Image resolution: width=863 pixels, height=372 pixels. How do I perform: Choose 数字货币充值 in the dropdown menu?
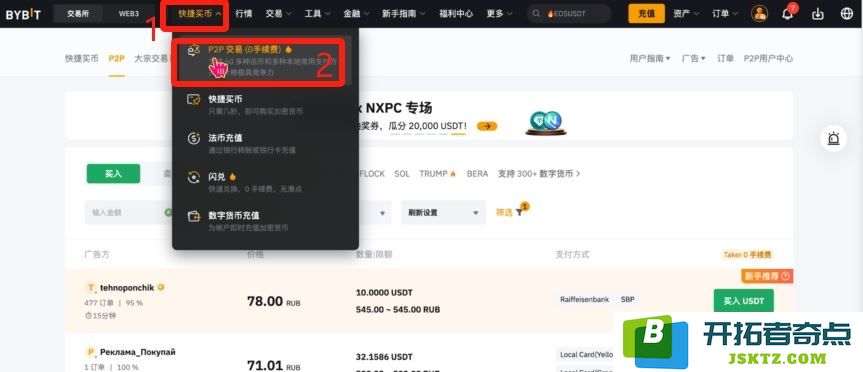pyautogui.click(x=265, y=221)
